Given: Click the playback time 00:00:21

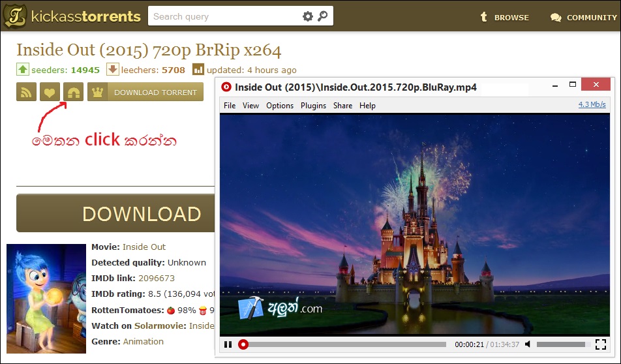Looking at the screenshot, I should tap(469, 344).
